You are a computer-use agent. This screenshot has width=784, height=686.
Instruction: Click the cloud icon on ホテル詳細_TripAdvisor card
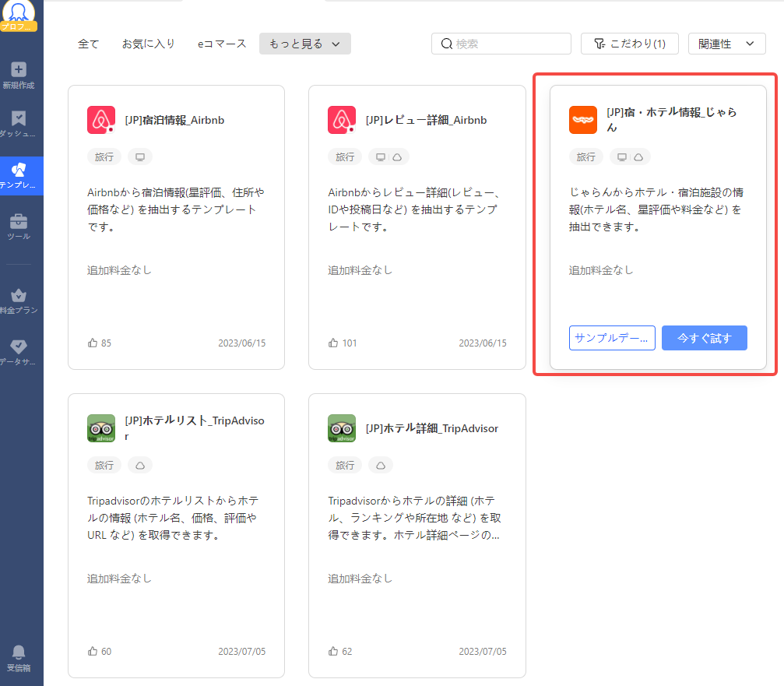381,466
